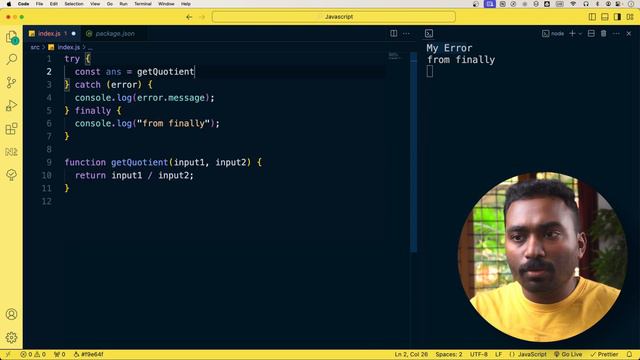Open the Accounts menu icon
The height and width of the screenshot is (360, 640).
[11, 314]
